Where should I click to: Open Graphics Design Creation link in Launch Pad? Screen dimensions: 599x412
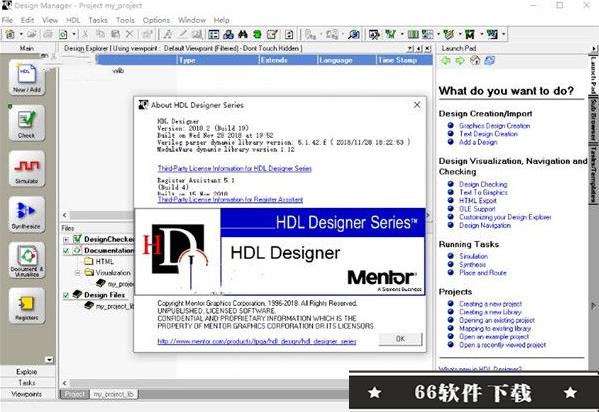tap(494, 126)
